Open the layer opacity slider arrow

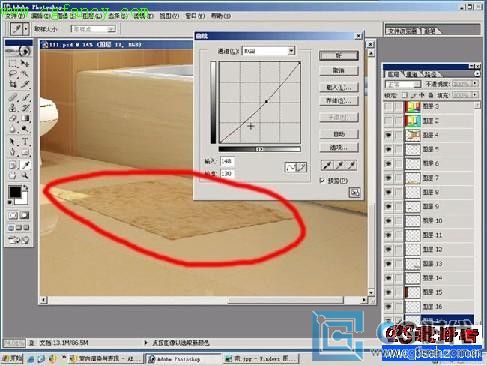point(475,84)
